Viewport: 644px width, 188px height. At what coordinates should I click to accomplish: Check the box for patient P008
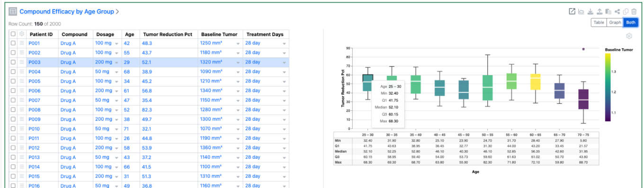point(13,110)
